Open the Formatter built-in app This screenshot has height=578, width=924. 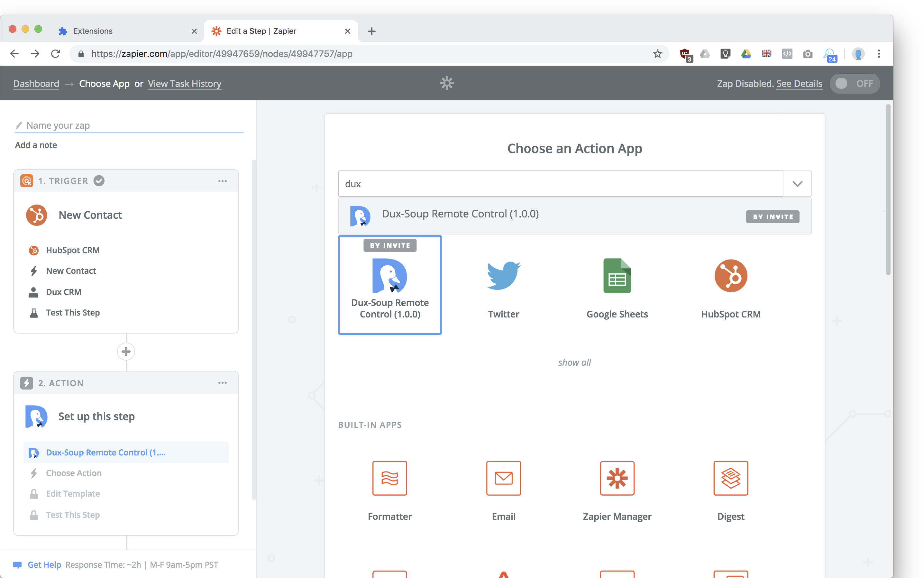coord(389,478)
